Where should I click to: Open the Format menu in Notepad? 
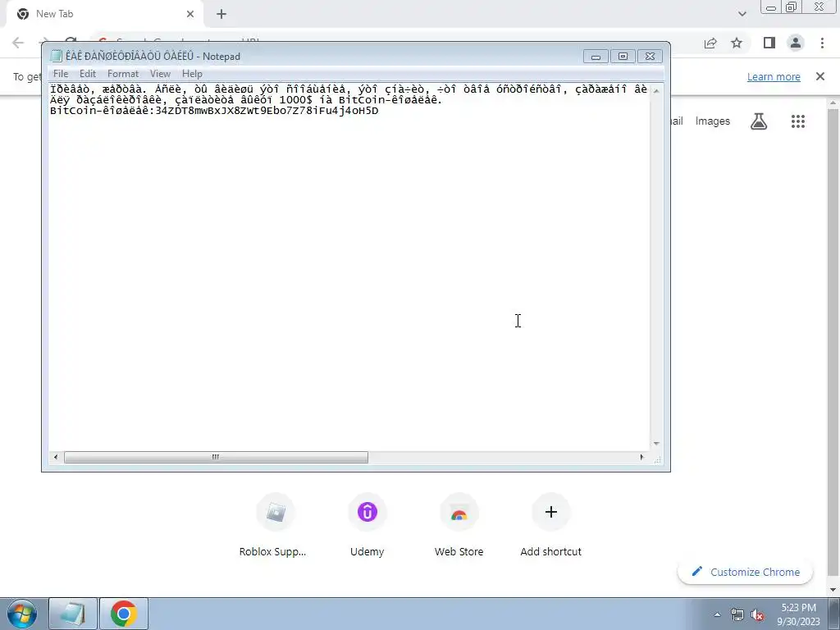coord(123,73)
